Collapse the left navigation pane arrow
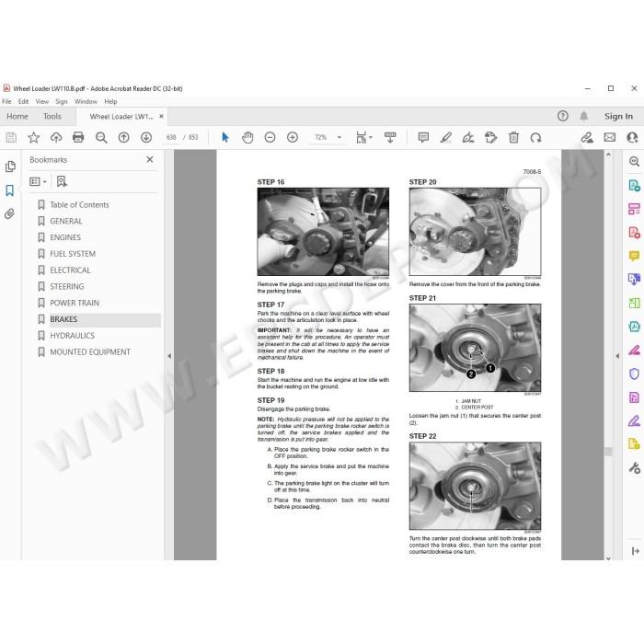Screen dimensions: 644x644 point(169,356)
